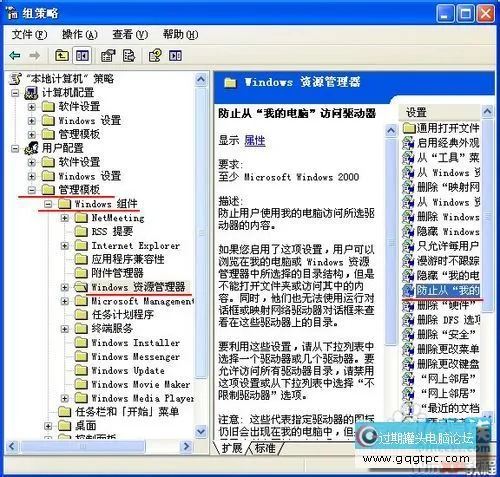
Task: Click description pane scroll up arrow
Action: tap(391, 130)
